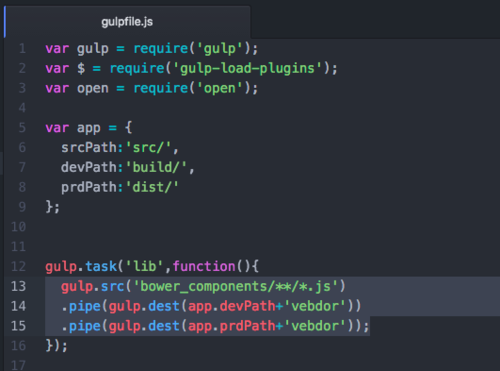500x371 pixels.
Task: Click the 'bower_components/**/*.js' string
Action: 235,286
